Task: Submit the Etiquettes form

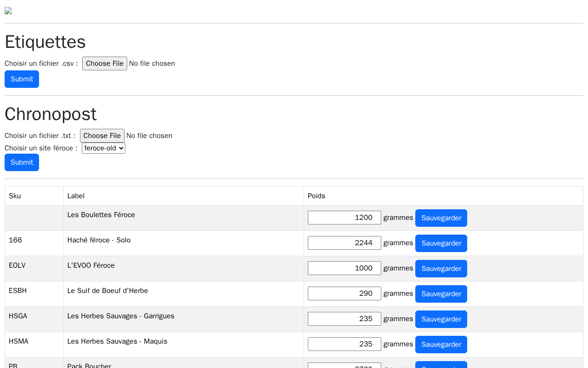Action: pos(22,79)
